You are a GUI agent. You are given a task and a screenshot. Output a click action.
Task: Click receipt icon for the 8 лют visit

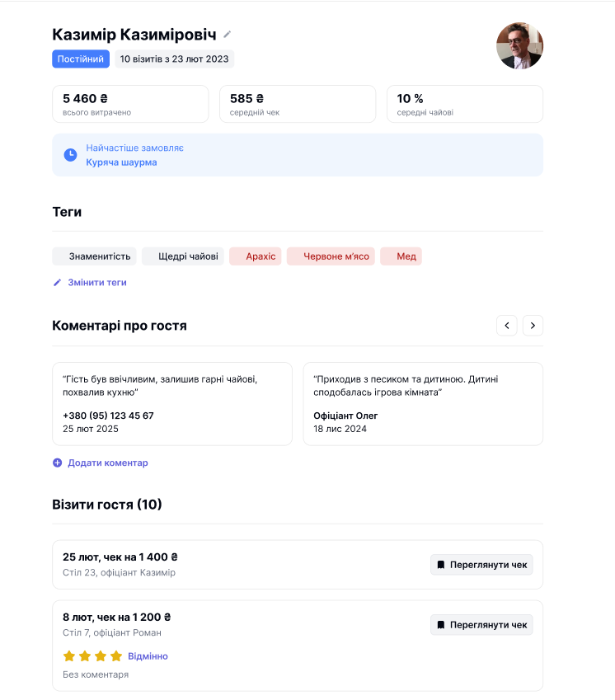coord(441,625)
